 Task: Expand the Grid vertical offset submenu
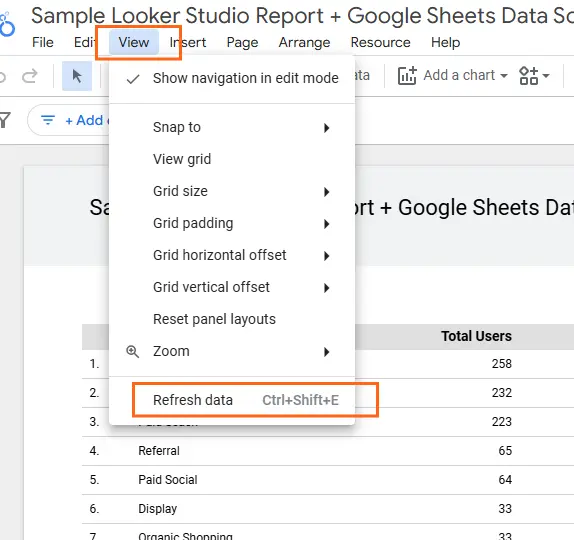coord(232,287)
